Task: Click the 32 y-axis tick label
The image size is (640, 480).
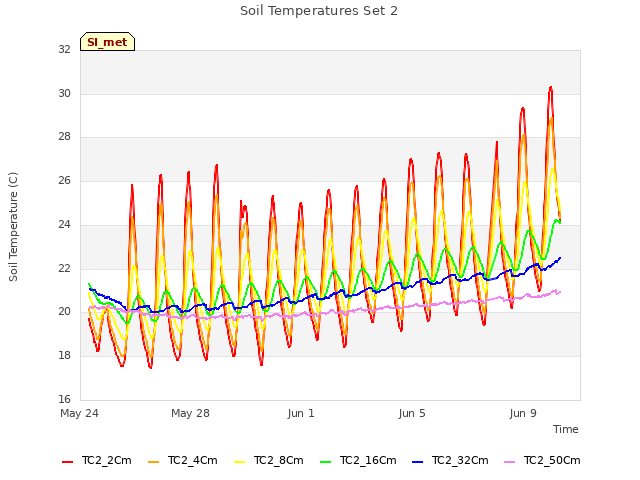Action: coord(64,49)
